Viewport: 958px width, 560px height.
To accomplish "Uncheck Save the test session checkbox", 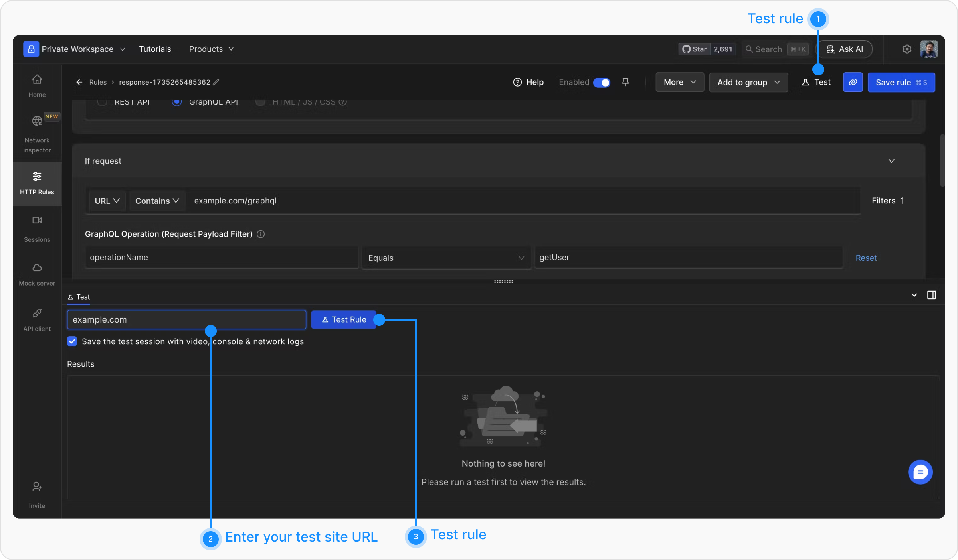I will tap(72, 341).
